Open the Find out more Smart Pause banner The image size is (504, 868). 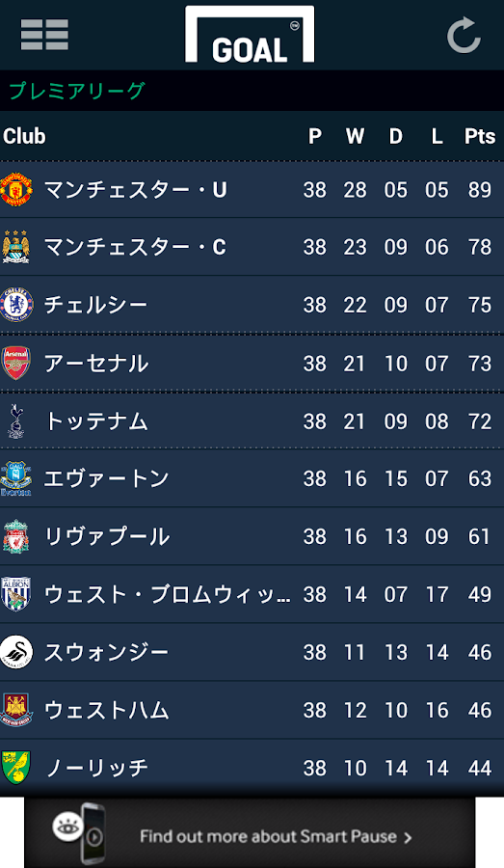coord(250,832)
